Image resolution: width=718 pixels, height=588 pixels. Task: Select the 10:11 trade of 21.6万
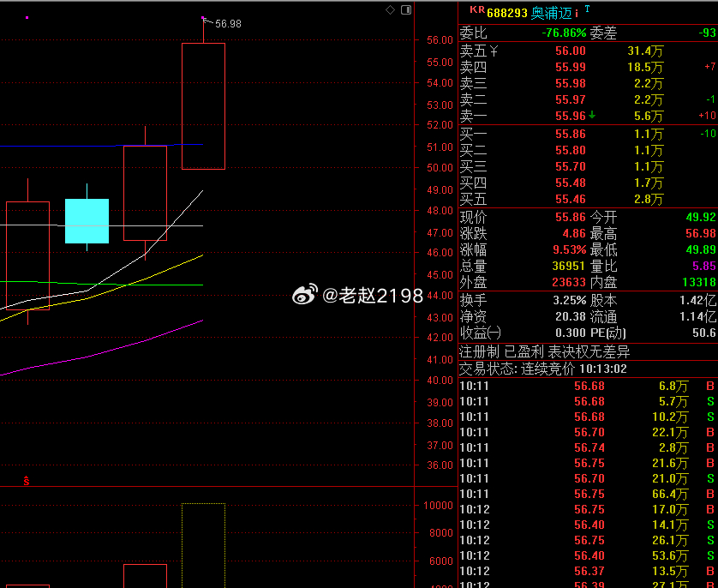[x=588, y=463]
